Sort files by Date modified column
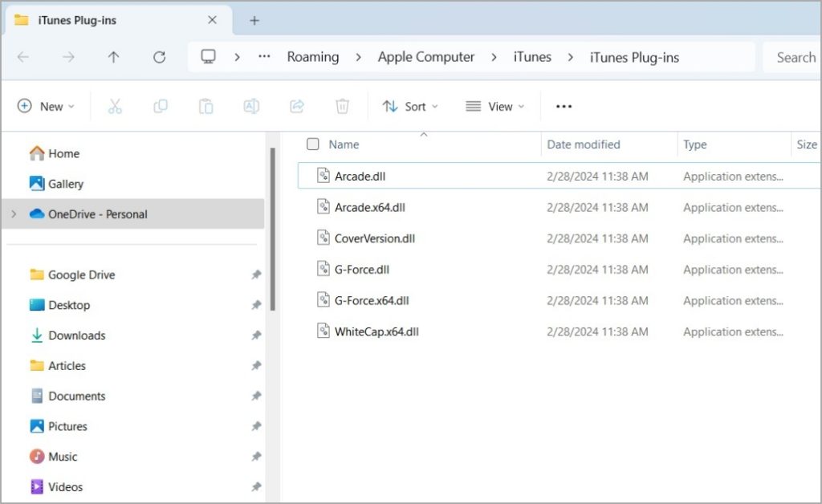Screen dimensions: 822x504 tap(584, 144)
